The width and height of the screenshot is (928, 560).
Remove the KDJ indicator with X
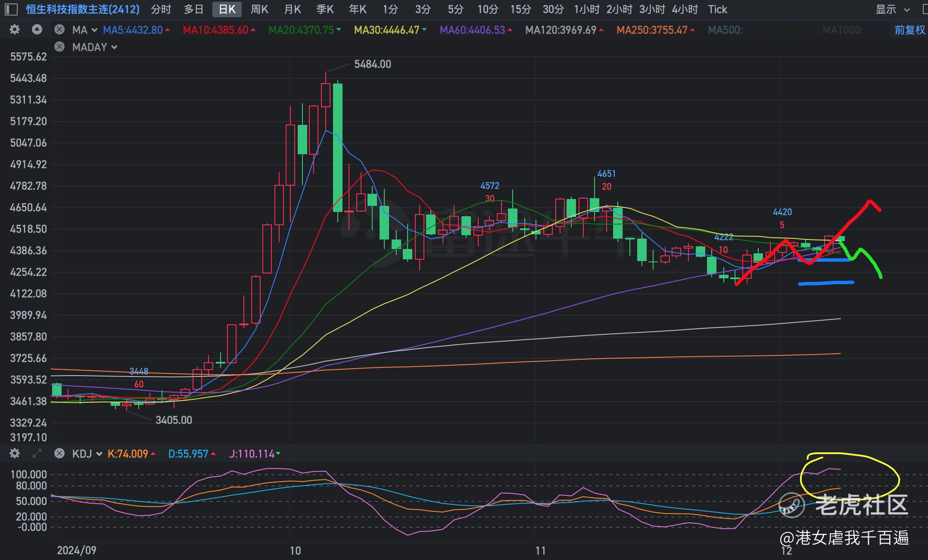pos(59,454)
